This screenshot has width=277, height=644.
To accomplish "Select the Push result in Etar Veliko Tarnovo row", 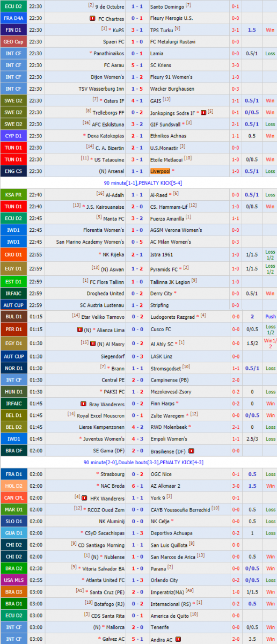I will [x=270, y=317].
